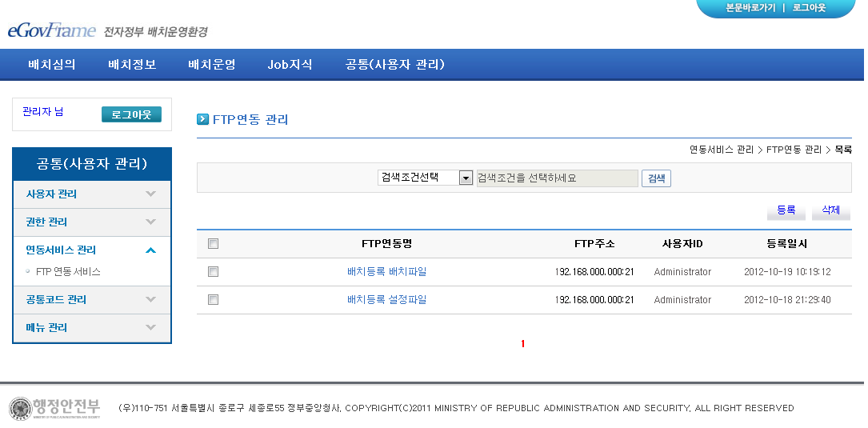Open the Job지식 top menu
Viewport: 868px width, 428px height.
tap(290, 65)
